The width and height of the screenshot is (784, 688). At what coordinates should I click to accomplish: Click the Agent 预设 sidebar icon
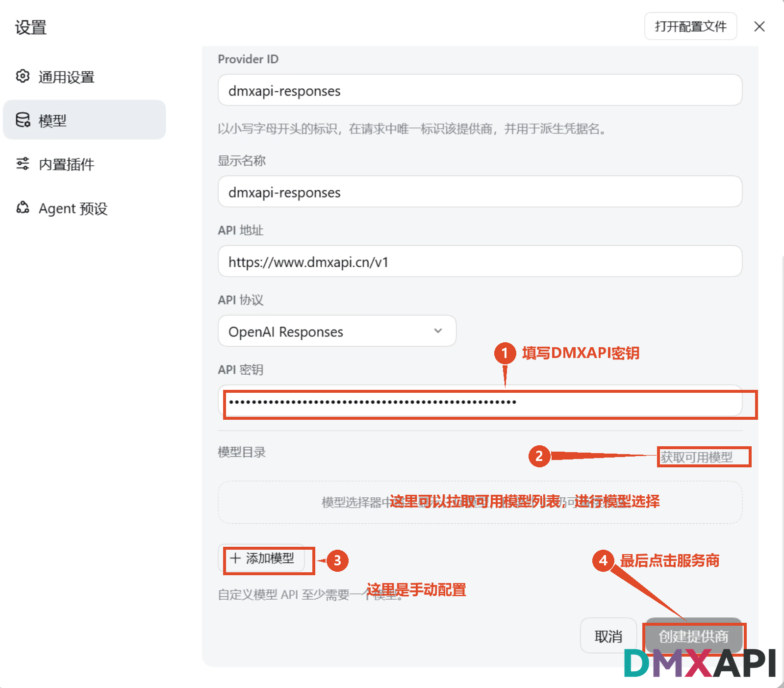point(23,208)
